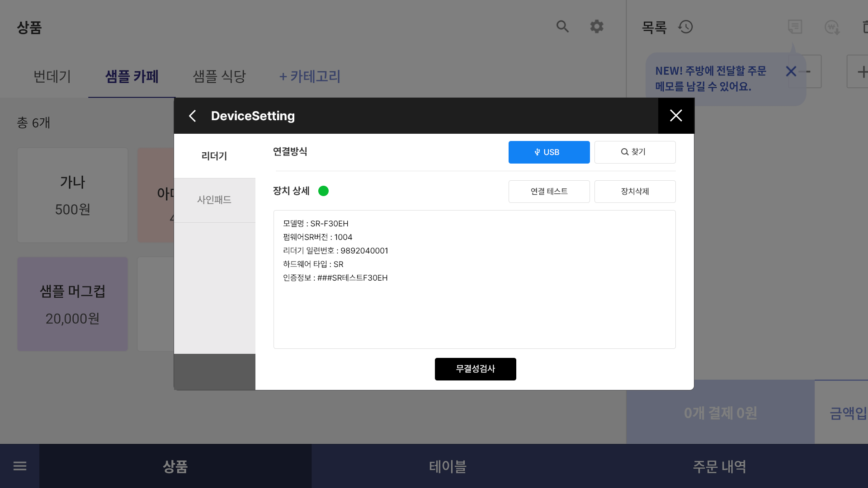868x488 pixels.
Task: Click the 연결방식 label
Action: 290,152
